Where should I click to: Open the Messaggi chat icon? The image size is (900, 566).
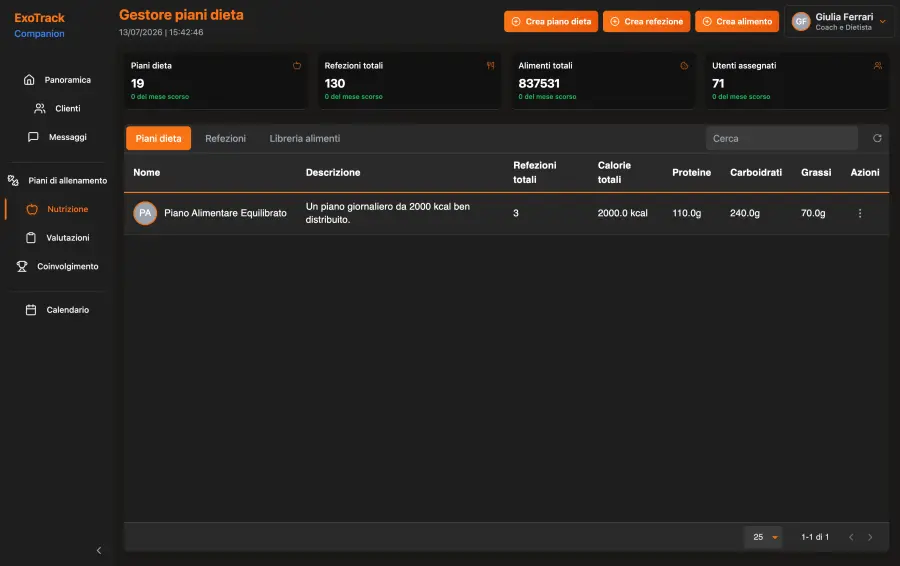coord(33,137)
